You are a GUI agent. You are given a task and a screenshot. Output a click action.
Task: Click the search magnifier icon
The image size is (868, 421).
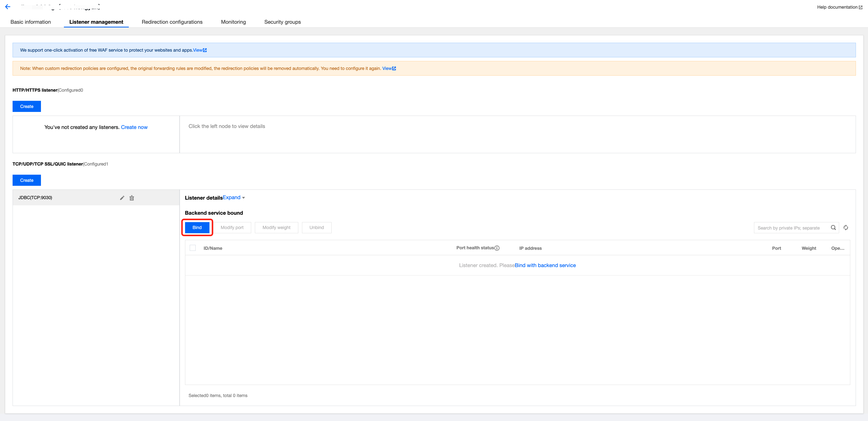coord(833,228)
